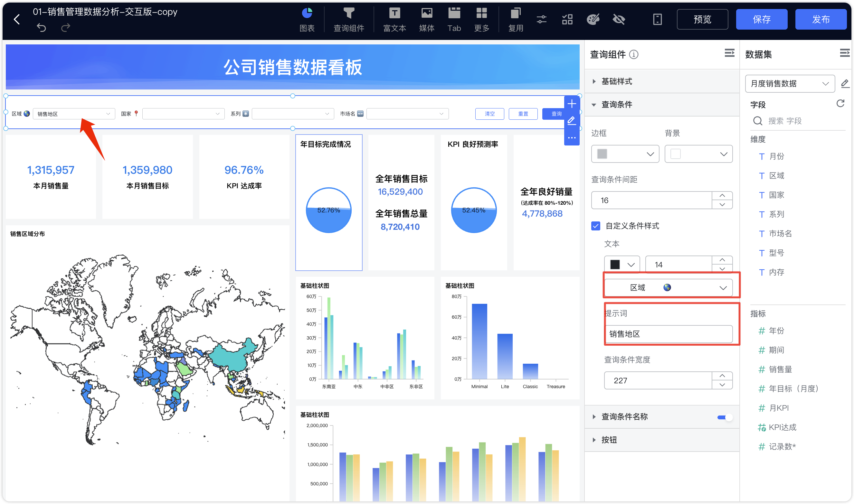Open the theme palette icon
Image resolution: width=854 pixels, height=504 pixels.
(x=593, y=19)
